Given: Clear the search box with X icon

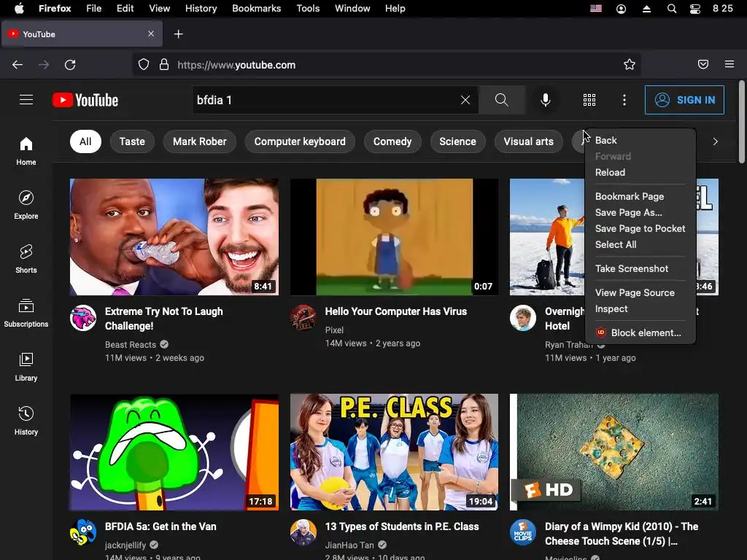Looking at the screenshot, I should click(x=465, y=100).
